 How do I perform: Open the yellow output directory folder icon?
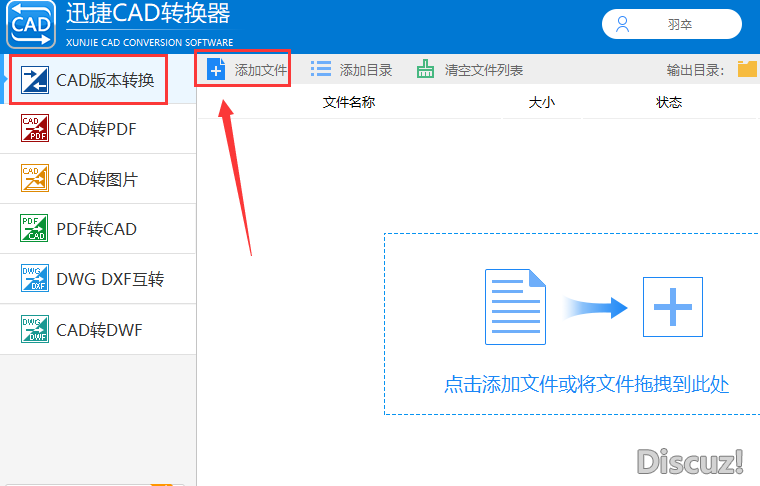(747, 69)
